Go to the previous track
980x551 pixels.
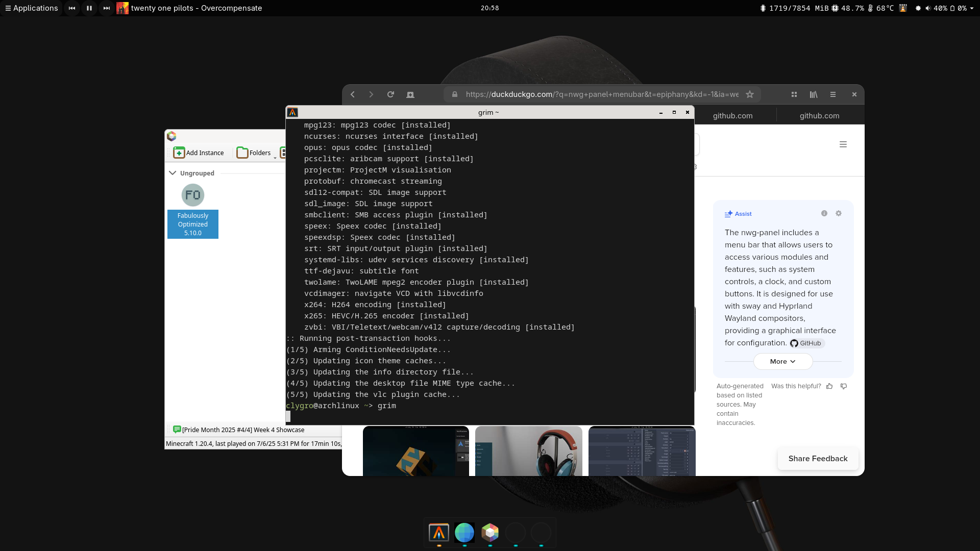72,8
